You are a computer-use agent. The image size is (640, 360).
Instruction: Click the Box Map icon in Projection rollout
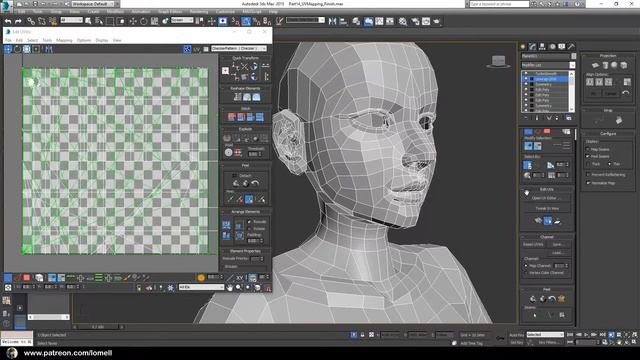(624, 65)
